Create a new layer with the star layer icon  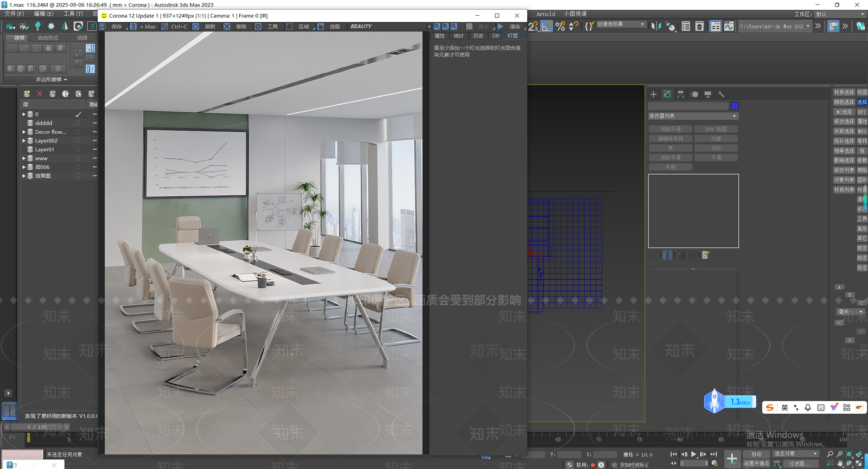(27, 94)
